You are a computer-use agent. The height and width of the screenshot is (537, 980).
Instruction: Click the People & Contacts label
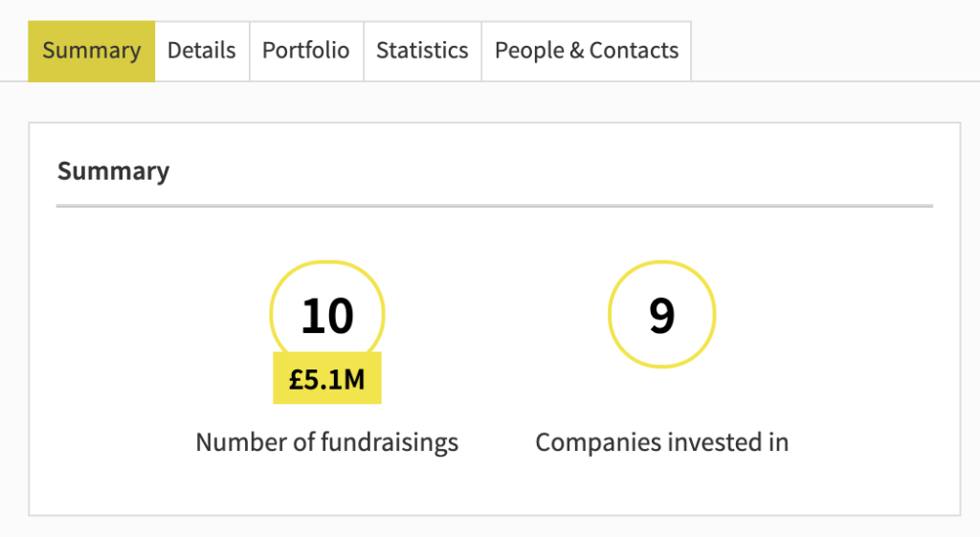tap(586, 51)
